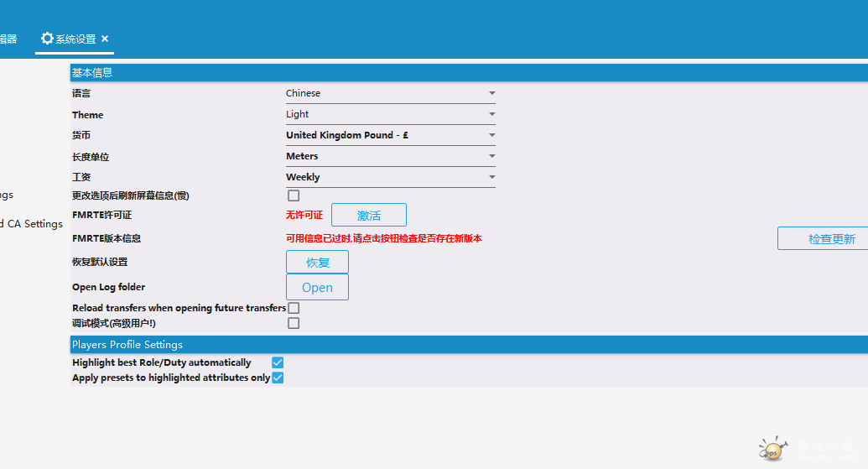Open the 货币 currency dropdown

[390, 135]
